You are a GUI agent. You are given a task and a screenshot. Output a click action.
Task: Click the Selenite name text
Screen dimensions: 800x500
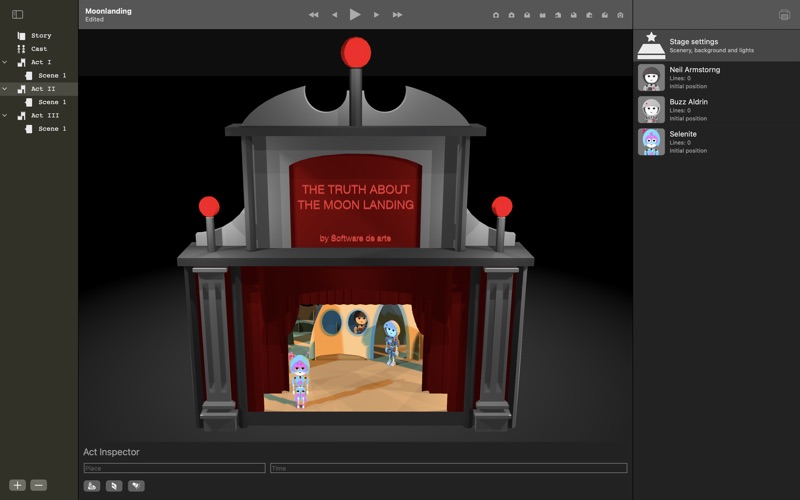pos(683,134)
